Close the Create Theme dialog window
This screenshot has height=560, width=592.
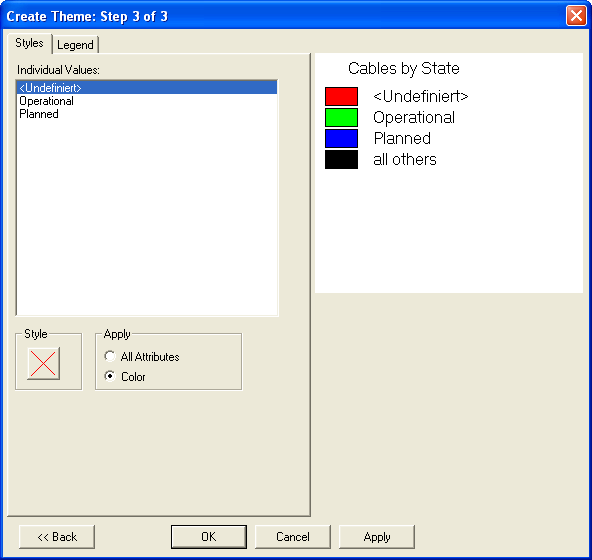coord(576,15)
